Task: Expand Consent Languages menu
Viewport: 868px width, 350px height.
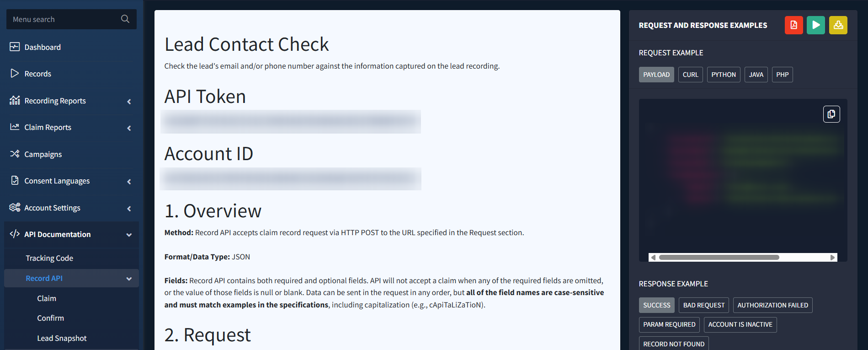Action: pyautogui.click(x=129, y=182)
